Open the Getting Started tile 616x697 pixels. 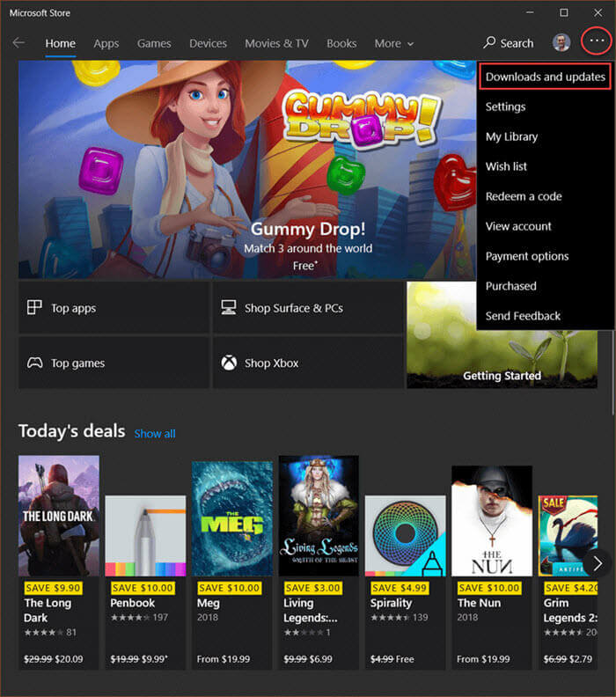502,334
